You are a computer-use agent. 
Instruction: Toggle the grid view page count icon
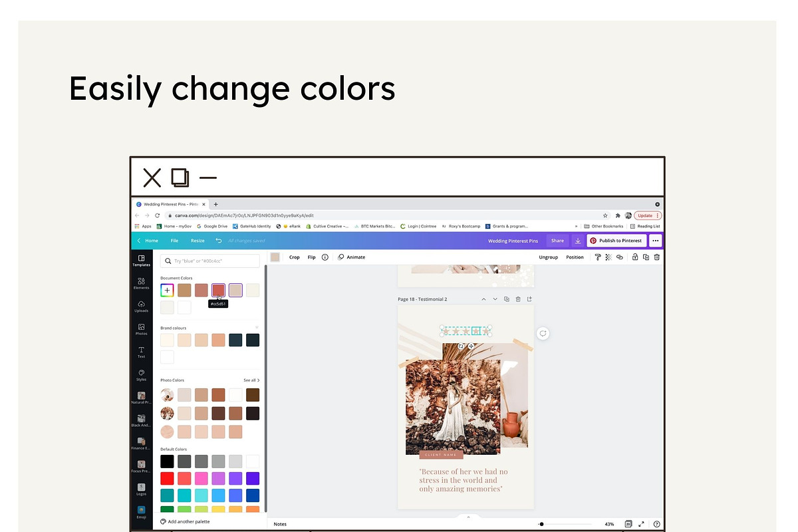(x=628, y=524)
